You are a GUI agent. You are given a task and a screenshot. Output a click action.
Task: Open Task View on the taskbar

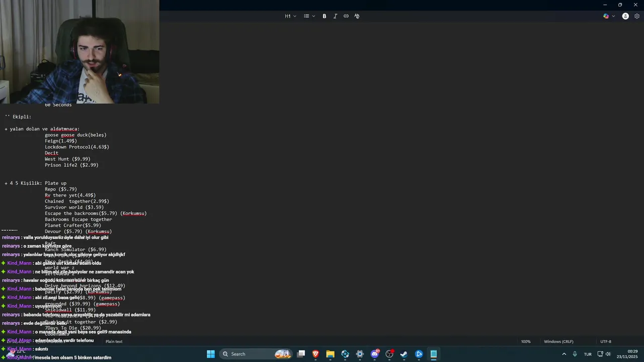[x=301, y=354]
